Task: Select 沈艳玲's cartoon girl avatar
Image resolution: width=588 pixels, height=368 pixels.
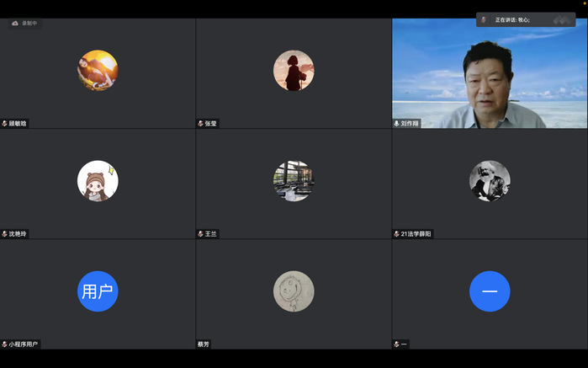Action: point(98,181)
